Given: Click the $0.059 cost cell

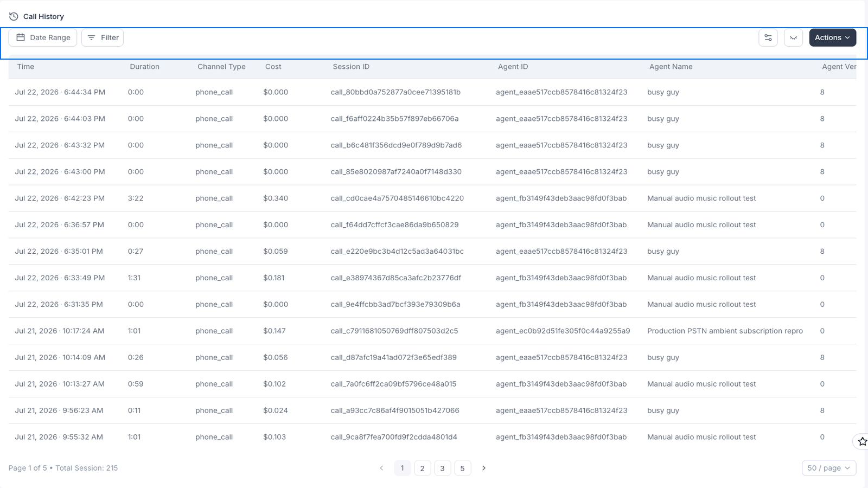Looking at the screenshot, I should click(x=276, y=252).
